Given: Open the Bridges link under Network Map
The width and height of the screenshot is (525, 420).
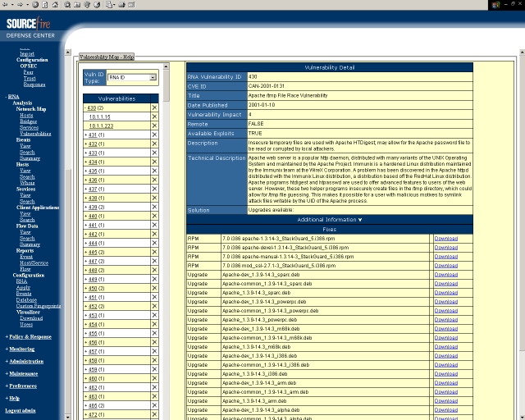Looking at the screenshot, I should tap(28, 121).
